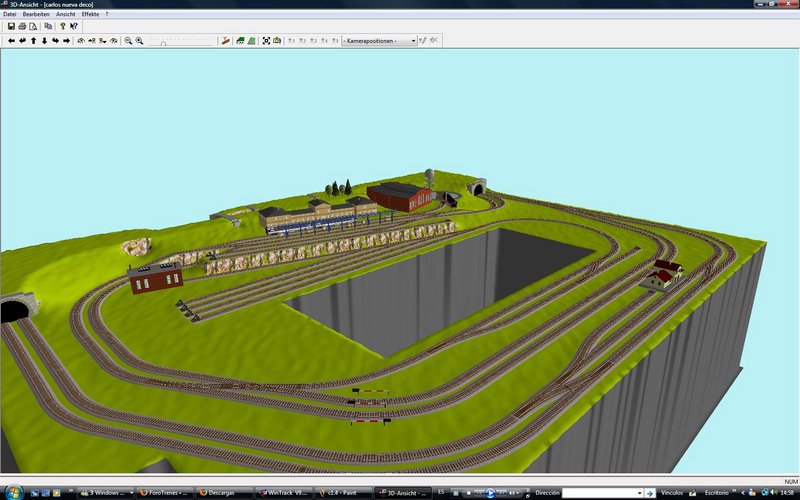Open the ? help menu
This screenshot has width=800, height=500.
pos(107,14)
